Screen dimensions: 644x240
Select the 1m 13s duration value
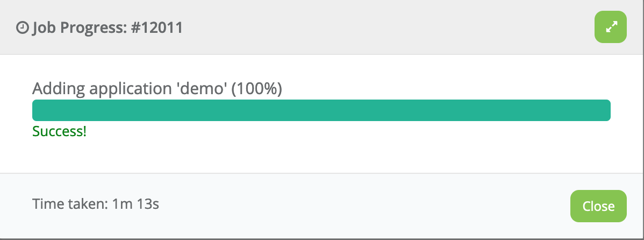point(135,204)
